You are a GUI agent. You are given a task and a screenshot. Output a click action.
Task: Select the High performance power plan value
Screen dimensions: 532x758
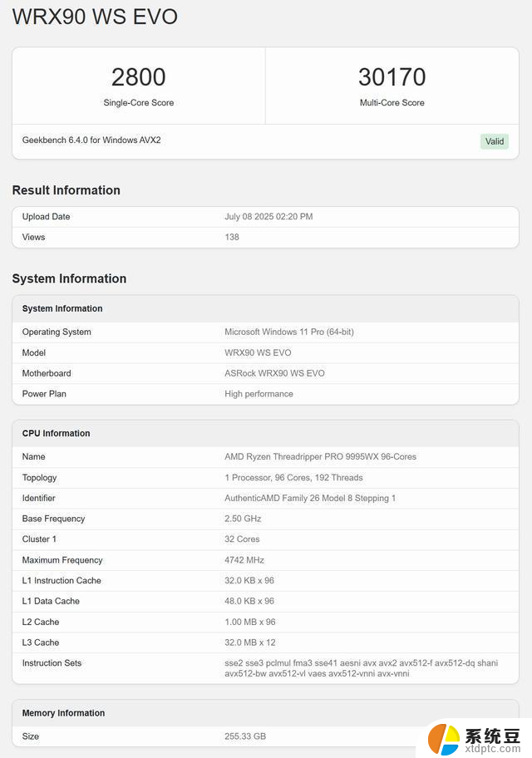pyautogui.click(x=259, y=394)
